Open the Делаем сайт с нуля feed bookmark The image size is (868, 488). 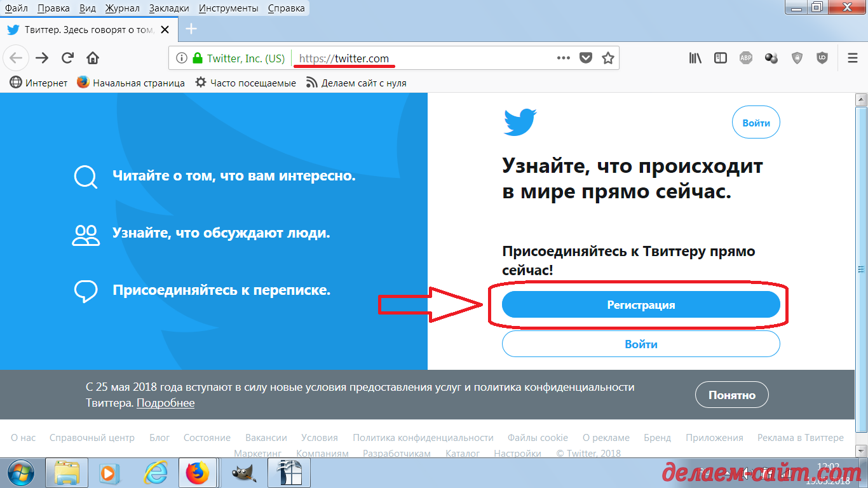[x=356, y=83]
